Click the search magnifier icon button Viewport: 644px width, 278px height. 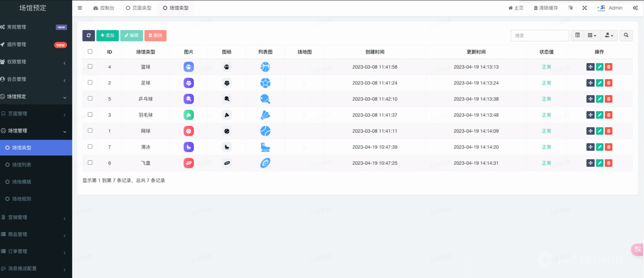click(626, 36)
